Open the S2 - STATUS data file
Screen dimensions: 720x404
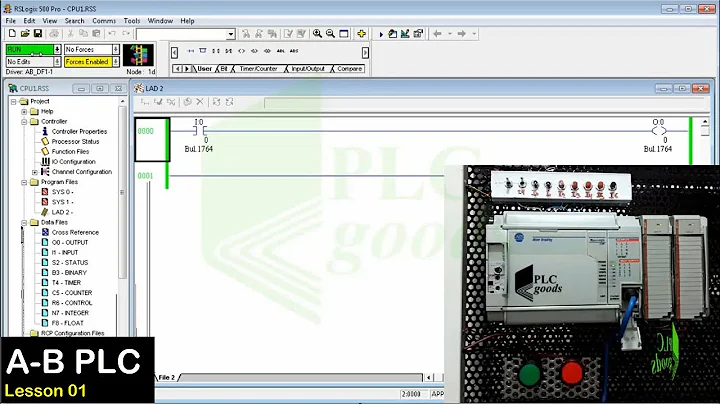[70, 263]
